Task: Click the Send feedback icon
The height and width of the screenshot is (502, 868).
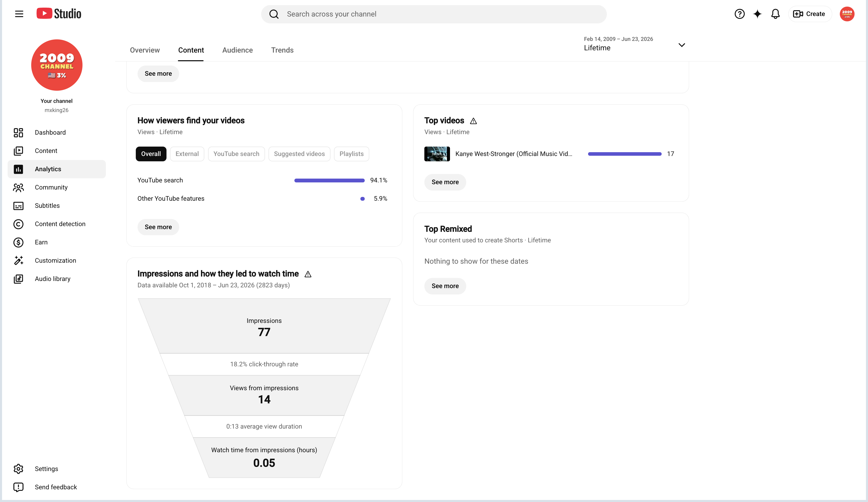Action: pyautogui.click(x=18, y=487)
